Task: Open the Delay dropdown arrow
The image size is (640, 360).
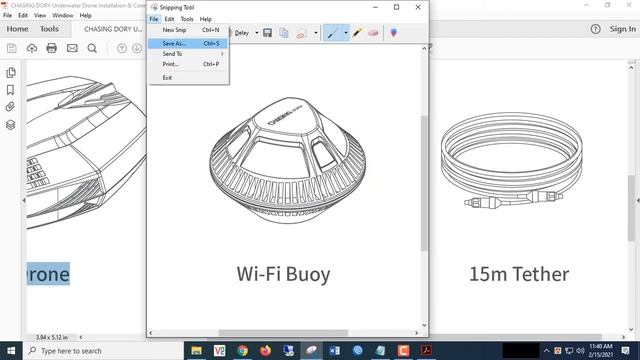Action: click(x=257, y=33)
